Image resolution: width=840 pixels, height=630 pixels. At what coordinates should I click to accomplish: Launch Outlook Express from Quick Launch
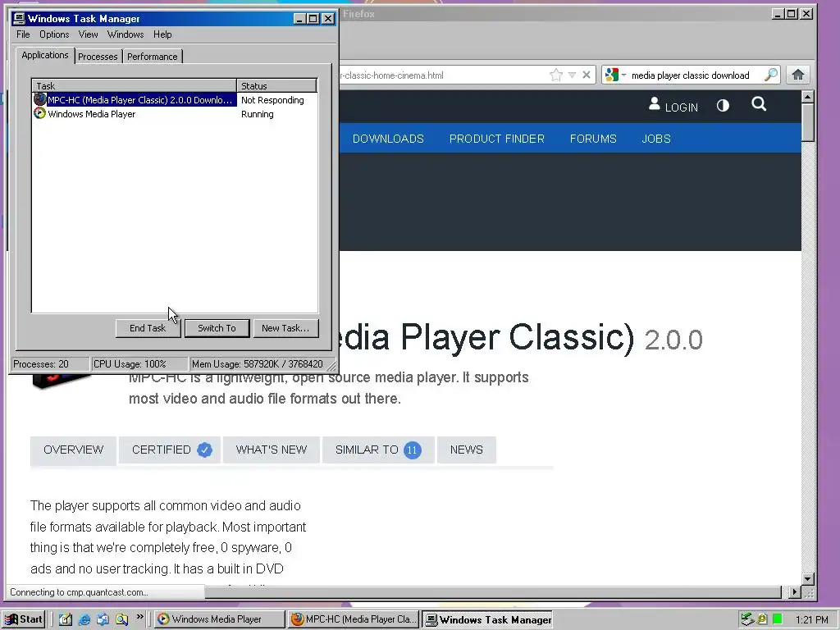pos(103,619)
